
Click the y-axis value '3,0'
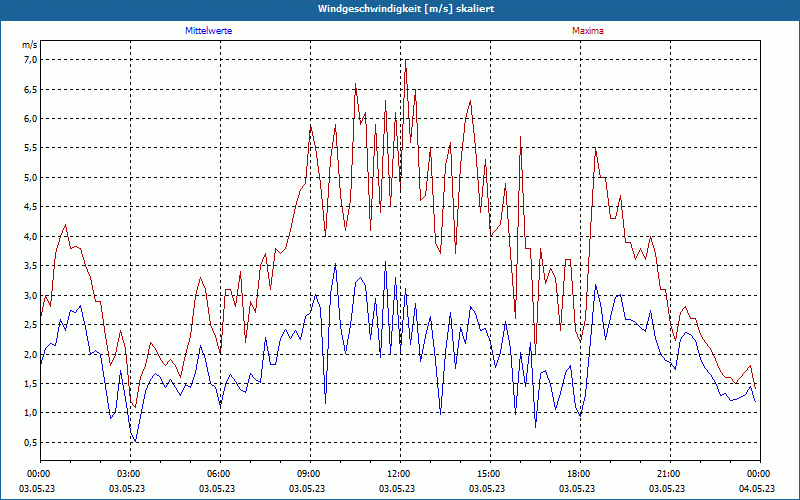[31, 295]
